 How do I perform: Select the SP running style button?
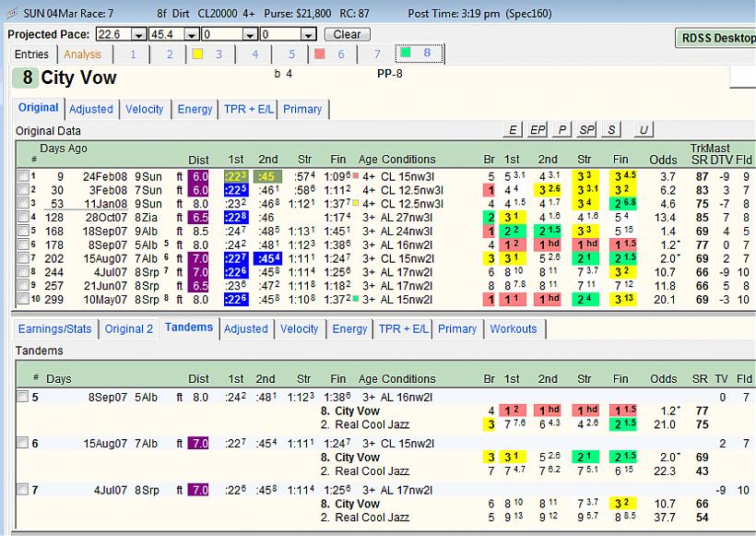[x=586, y=129]
